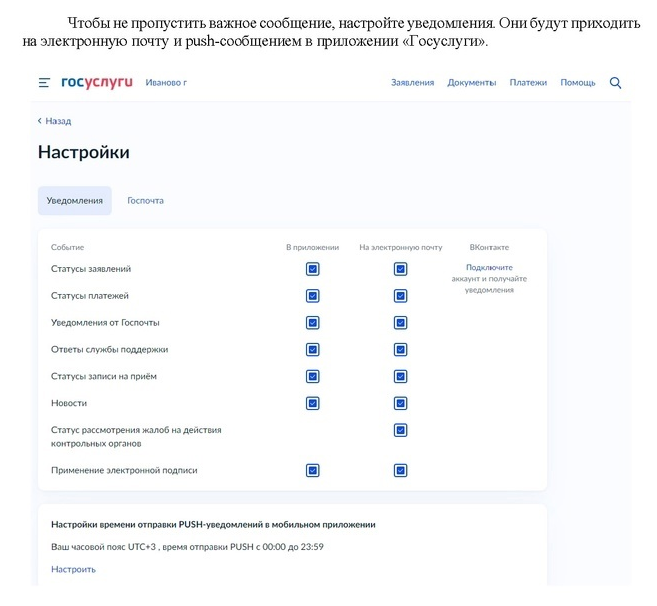Go back using Назад arrow

(x=54, y=121)
